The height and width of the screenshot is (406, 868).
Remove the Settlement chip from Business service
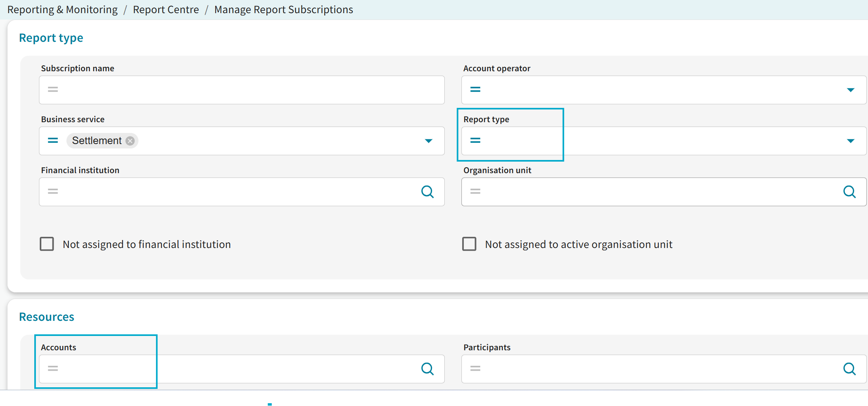(130, 141)
